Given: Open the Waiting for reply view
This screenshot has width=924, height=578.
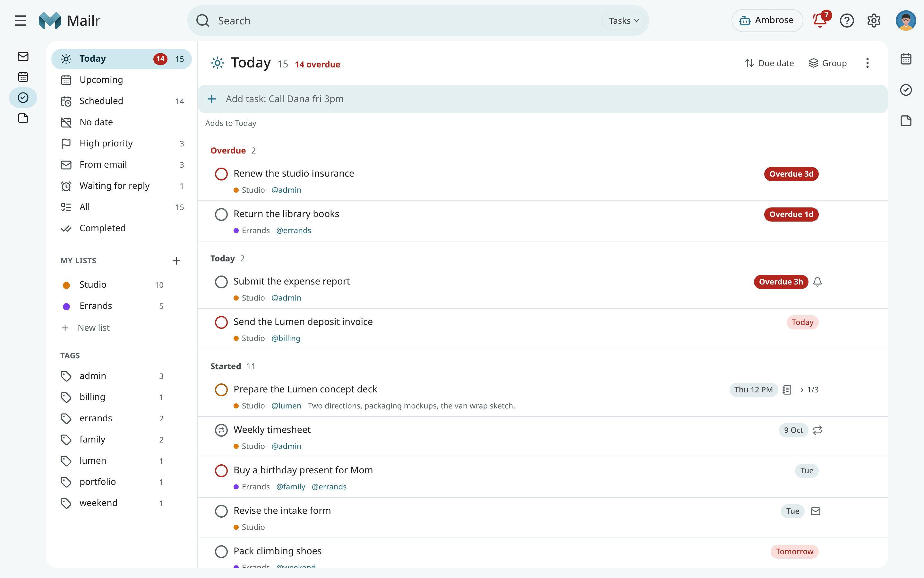Looking at the screenshot, I should click(121, 186).
